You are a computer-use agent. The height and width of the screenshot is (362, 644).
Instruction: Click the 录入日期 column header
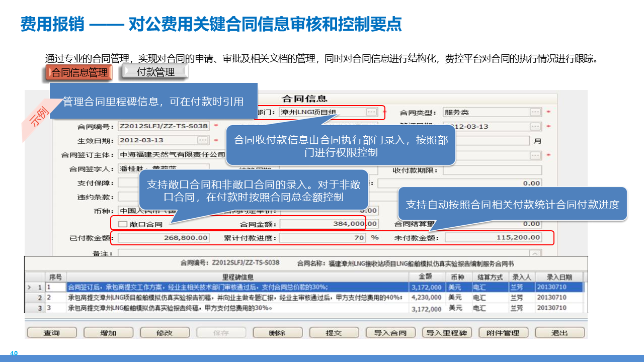(558, 277)
